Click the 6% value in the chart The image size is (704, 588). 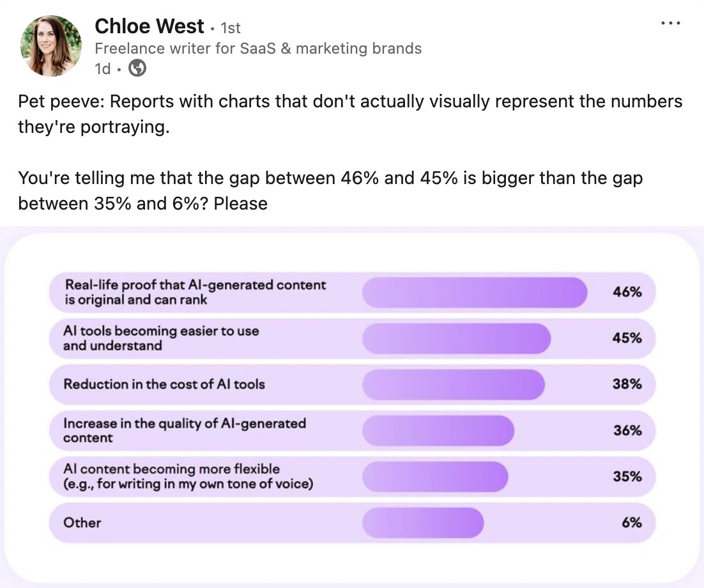point(631,522)
